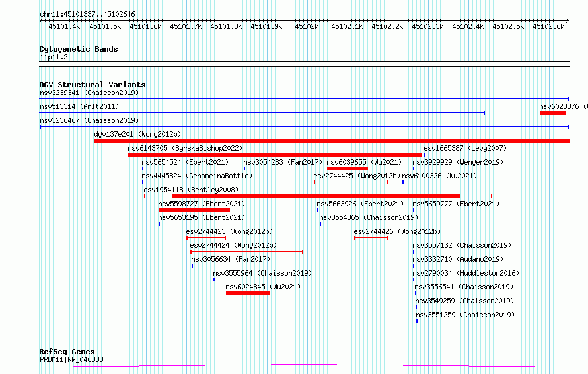
Task: Select the dgv137e201 (Wong2012b) label
Action: (x=137, y=134)
